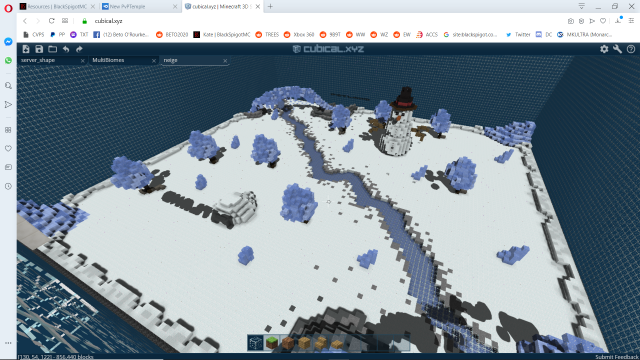Undo the last edit
Viewport: 640px width, 360px height.
pyautogui.click(x=66, y=49)
